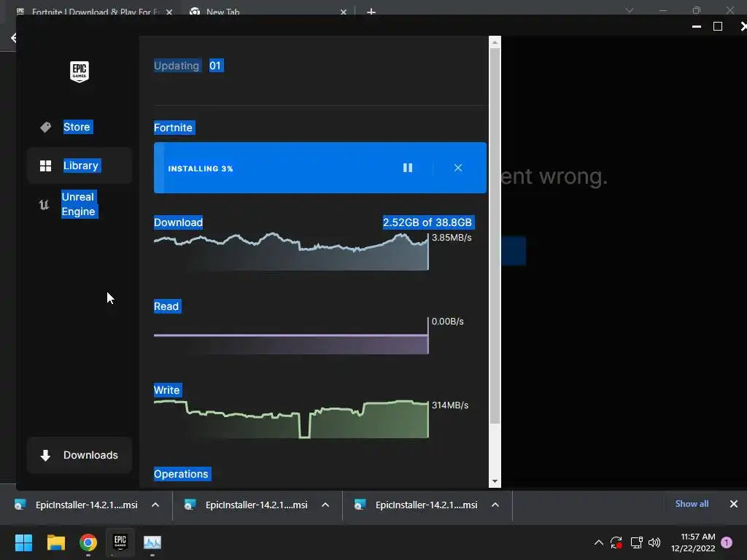The height and width of the screenshot is (560, 747).
Task: Click the sync update tray icon
Action: tap(616, 542)
